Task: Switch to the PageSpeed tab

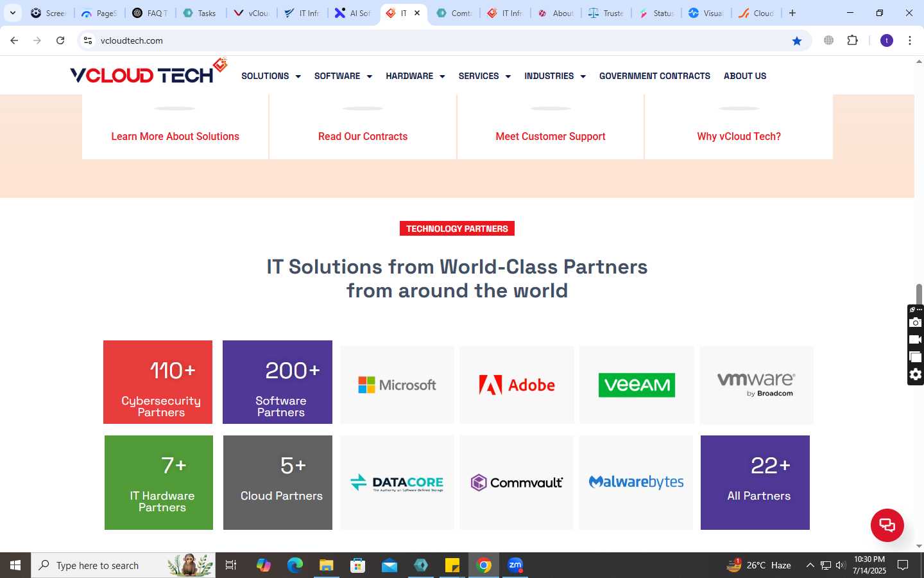Action: pyautogui.click(x=99, y=13)
